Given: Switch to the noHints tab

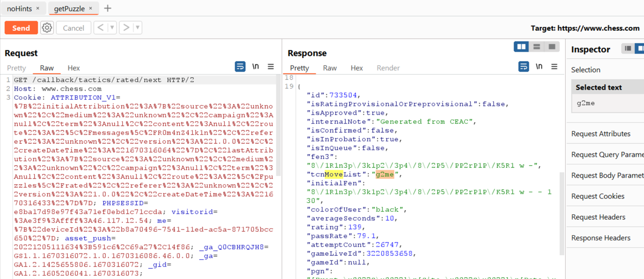Looking at the screenshot, I should [19, 8].
